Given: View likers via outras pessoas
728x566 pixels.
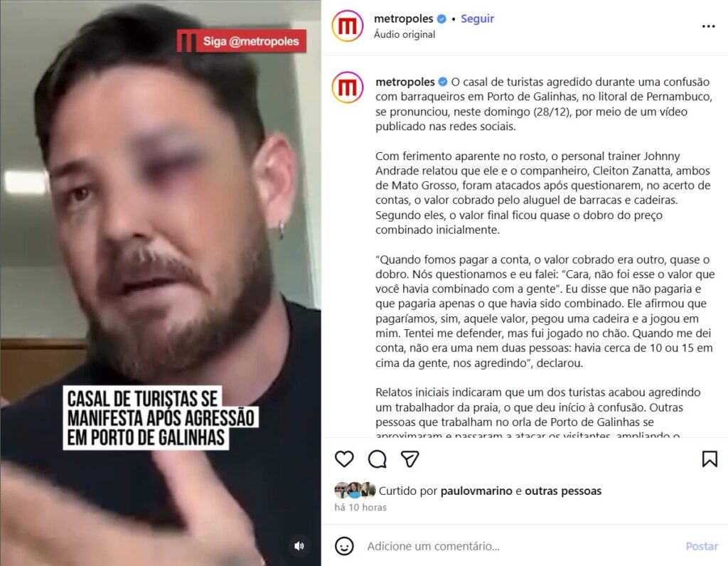Looking at the screenshot, I should click(563, 491).
